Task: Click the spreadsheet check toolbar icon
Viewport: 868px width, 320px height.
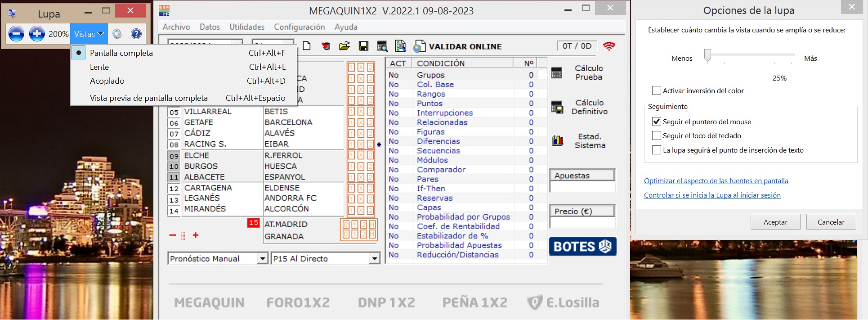Action: pyautogui.click(x=400, y=46)
